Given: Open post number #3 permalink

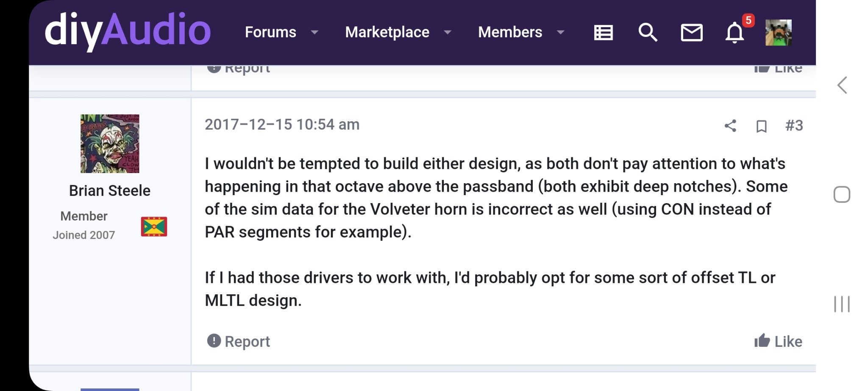Looking at the screenshot, I should (794, 126).
